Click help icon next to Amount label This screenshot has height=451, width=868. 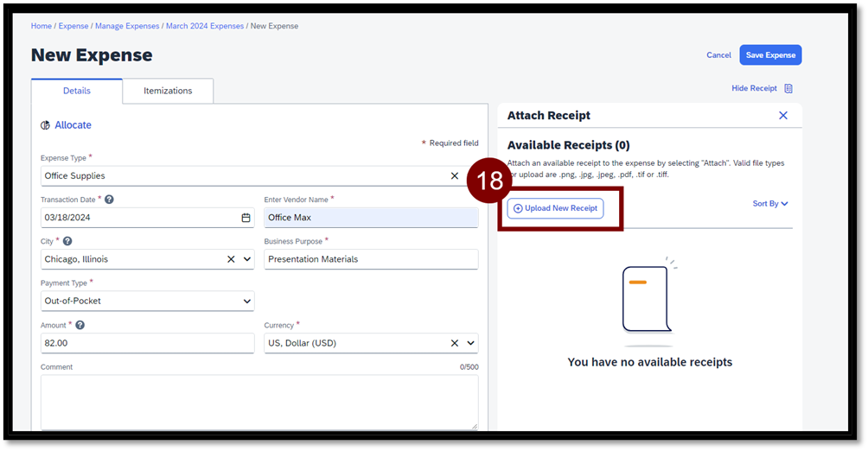click(x=80, y=326)
